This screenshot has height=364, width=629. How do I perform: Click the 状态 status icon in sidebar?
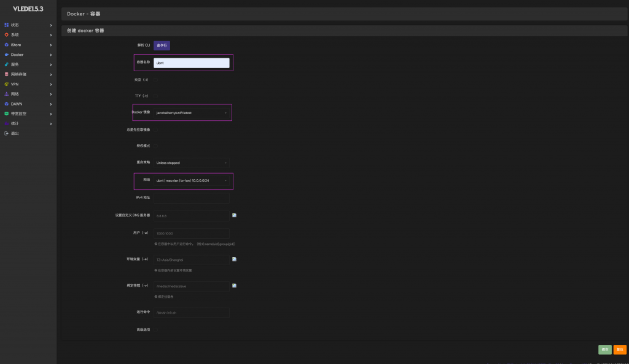pyautogui.click(x=6, y=25)
